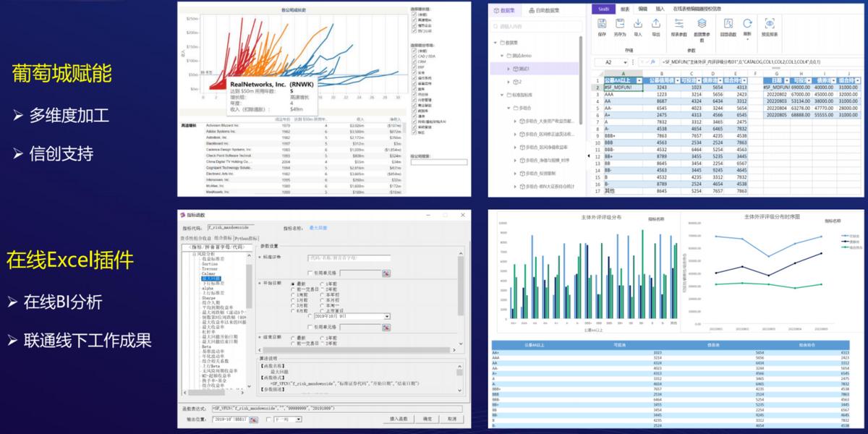Viewport: 868px width, 434px height.
Task: Open the 插入 ribbon tab
Action: pos(660,9)
